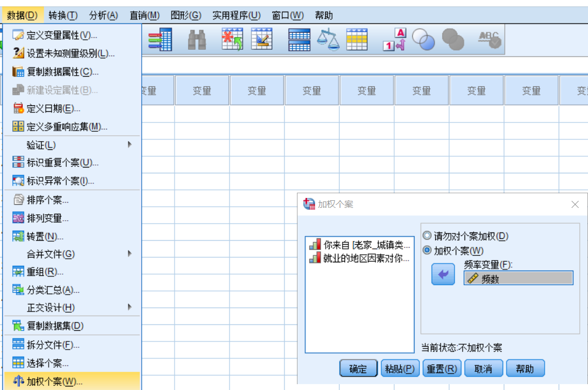Image resolution: width=588 pixels, height=390 pixels.
Task: Choose 选择个案 menu entry
Action: coord(72,363)
